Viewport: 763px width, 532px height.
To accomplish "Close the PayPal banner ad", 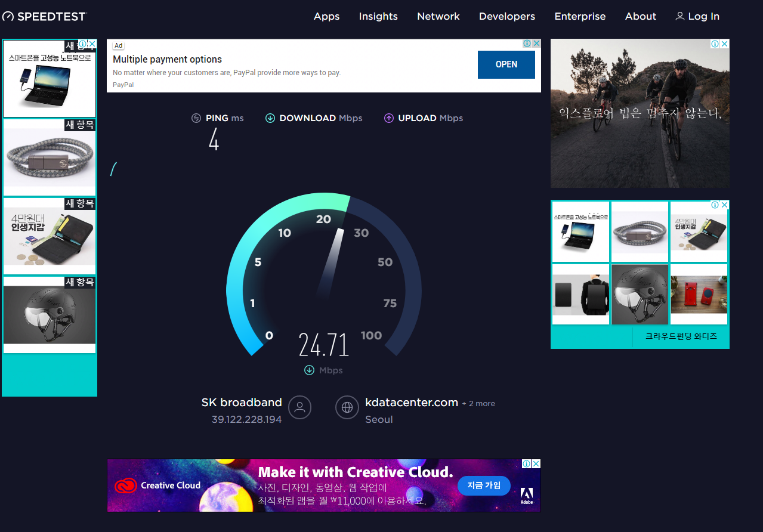I will tap(536, 44).
